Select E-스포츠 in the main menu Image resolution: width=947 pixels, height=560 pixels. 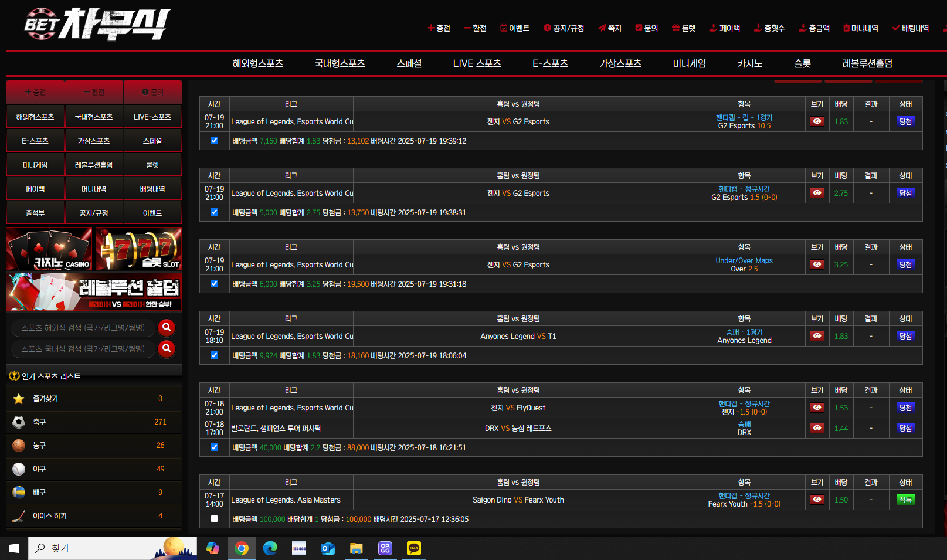tap(550, 63)
